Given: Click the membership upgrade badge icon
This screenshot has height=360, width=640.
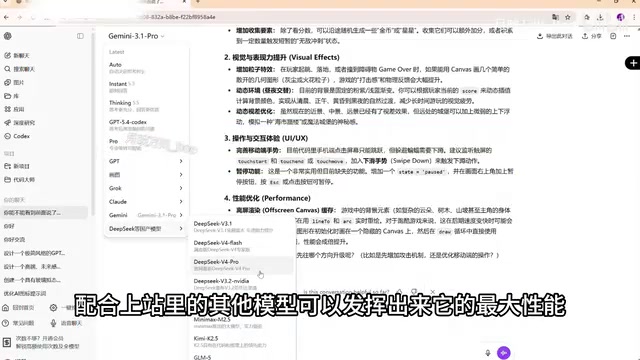Looking at the screenshot, I should click(7, 342).
